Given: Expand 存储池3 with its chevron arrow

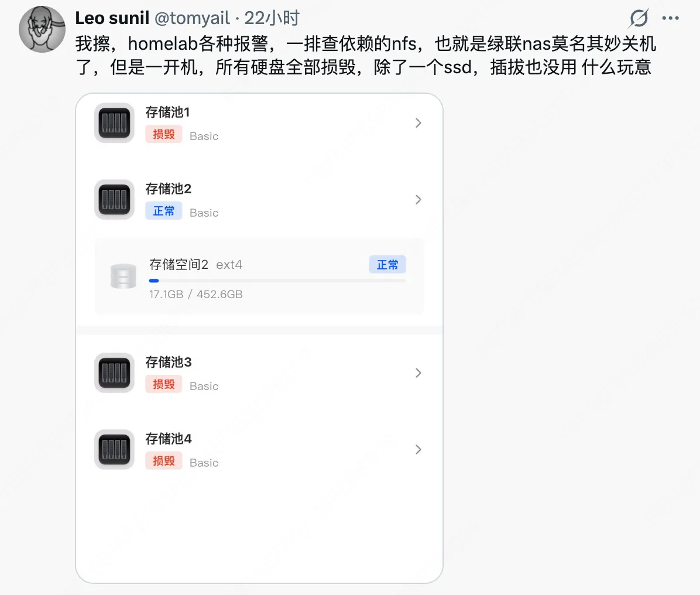Looking at the screenshot, I should [x=418, y=373].
